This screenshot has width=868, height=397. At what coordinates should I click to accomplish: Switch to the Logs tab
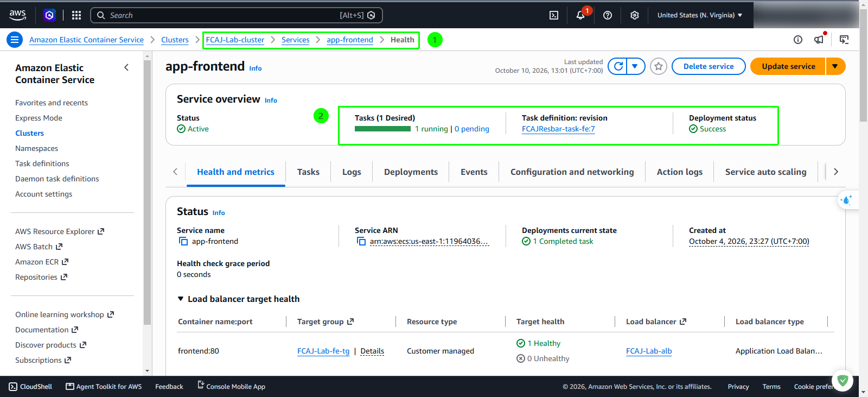[352, 172]
